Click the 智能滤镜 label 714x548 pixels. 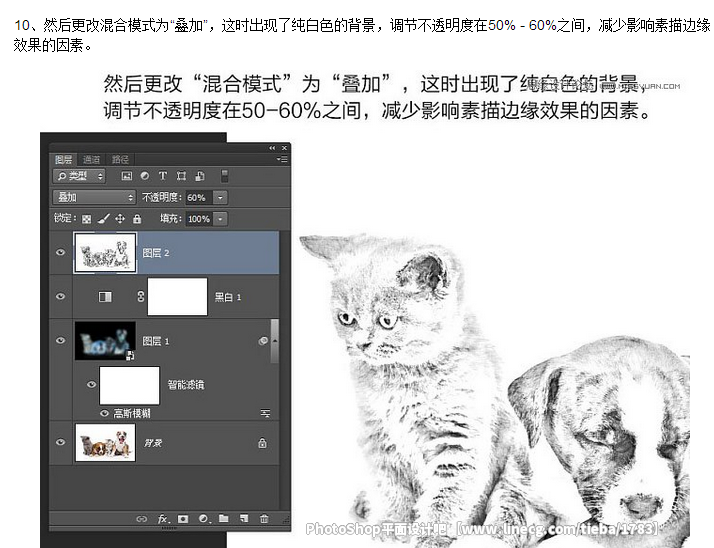186,385
